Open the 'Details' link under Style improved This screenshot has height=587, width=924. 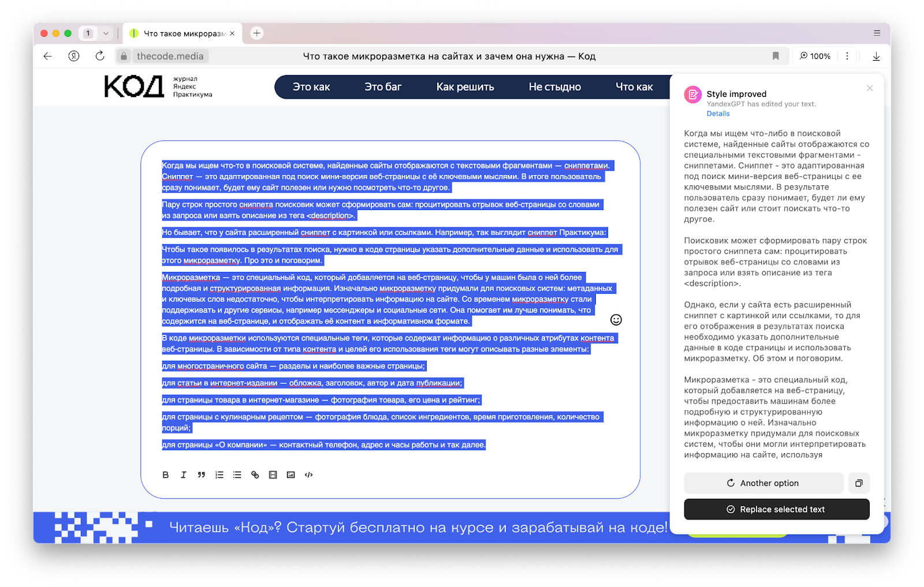(x=718, y=114)
